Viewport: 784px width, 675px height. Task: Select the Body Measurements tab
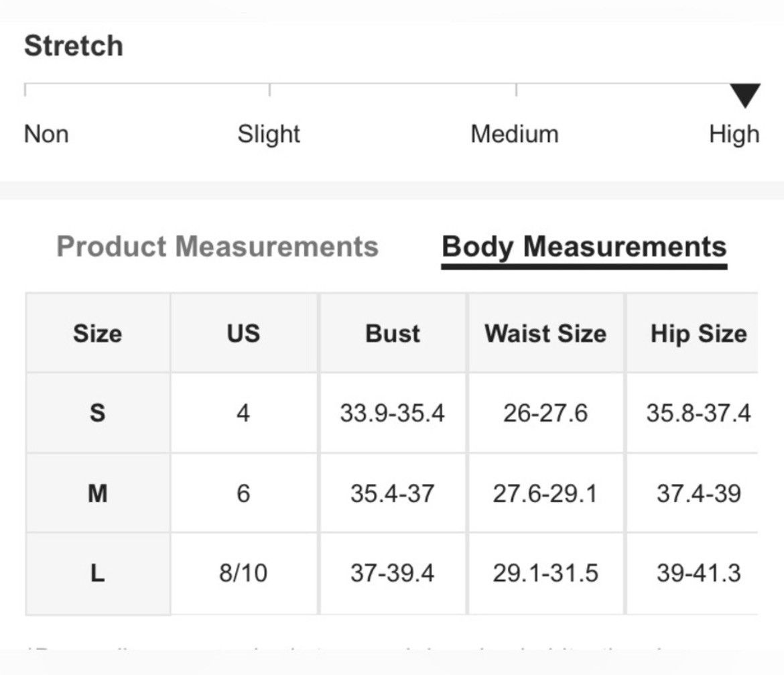(584, 247)
